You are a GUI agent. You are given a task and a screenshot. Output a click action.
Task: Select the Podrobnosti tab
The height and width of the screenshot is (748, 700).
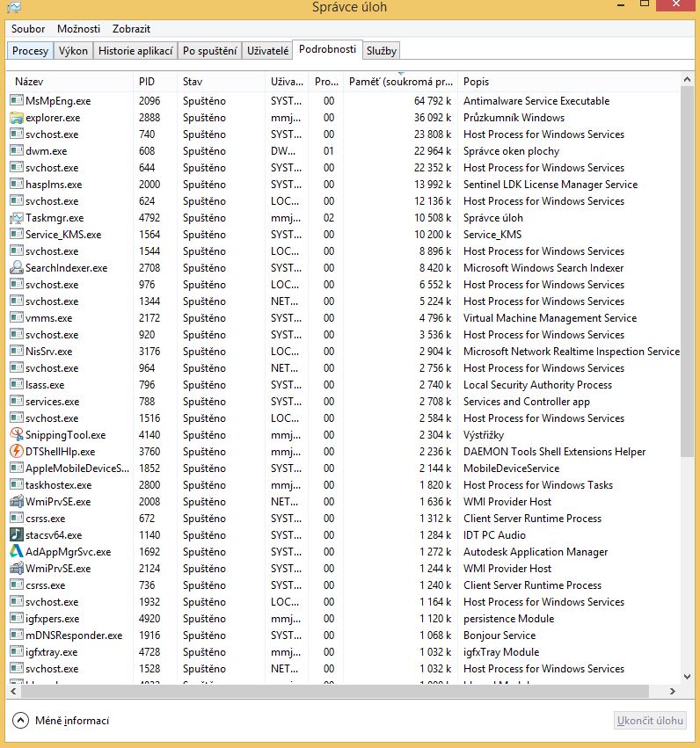(x=327, y=49)
